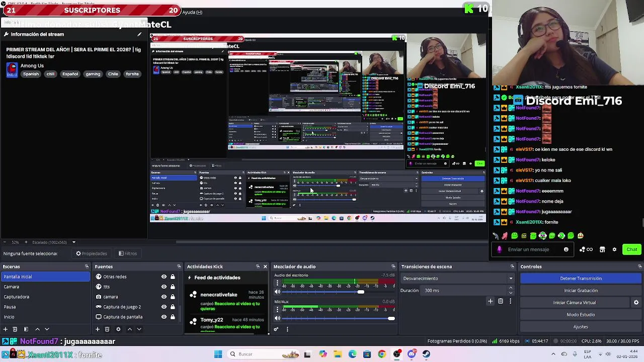Screen dimensions: 644x362
Task: Move scene down arrow in Escenas toolbar
Action: [47, 329]
